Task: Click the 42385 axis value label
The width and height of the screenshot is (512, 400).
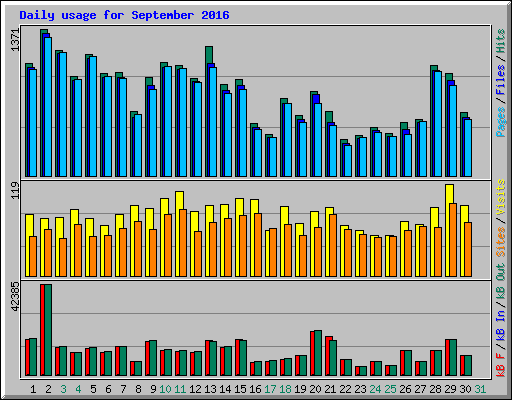Action: [15, 297]
